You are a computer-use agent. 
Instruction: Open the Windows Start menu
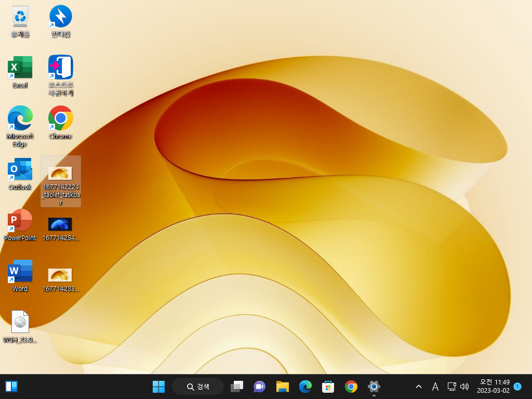pyautogui.click(x=158, y=387)
